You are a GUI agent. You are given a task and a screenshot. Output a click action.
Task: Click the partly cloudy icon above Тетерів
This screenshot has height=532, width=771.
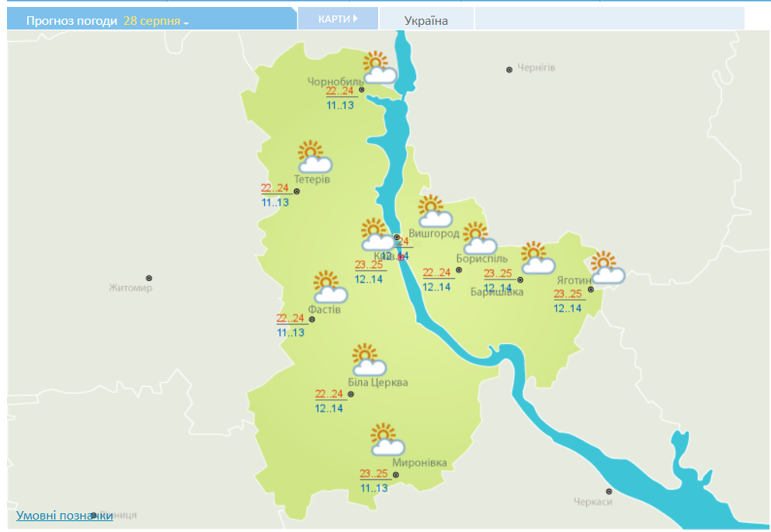[x=314, y=157]
